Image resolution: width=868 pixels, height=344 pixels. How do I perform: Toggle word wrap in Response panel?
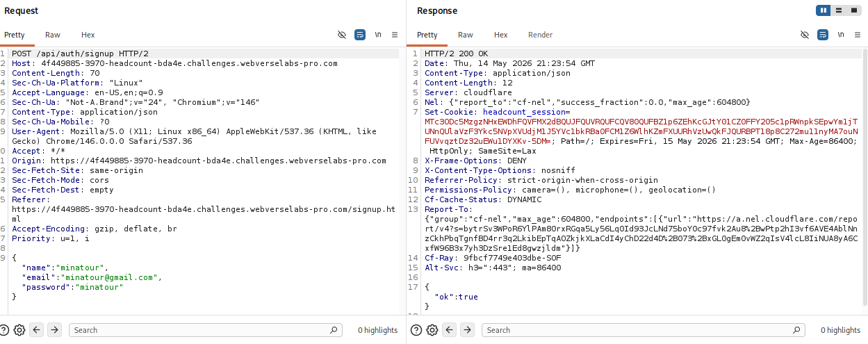pos(823,35)
